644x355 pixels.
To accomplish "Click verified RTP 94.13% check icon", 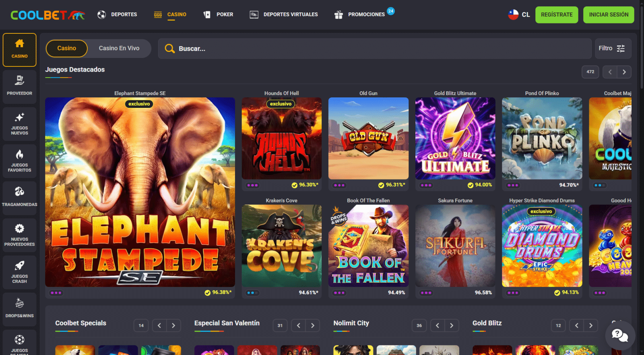I will click(557, 293).
